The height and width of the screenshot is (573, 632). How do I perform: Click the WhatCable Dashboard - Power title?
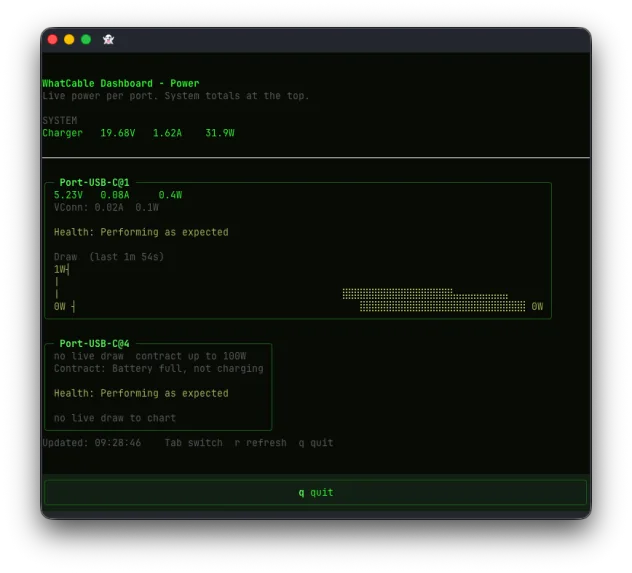tap(121, 83)
